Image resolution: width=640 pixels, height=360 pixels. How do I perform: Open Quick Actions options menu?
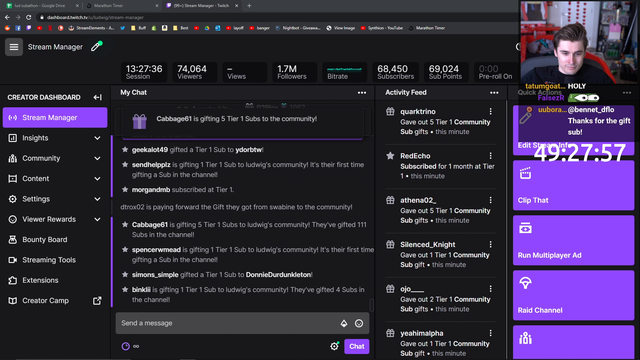tap(627, 93)
